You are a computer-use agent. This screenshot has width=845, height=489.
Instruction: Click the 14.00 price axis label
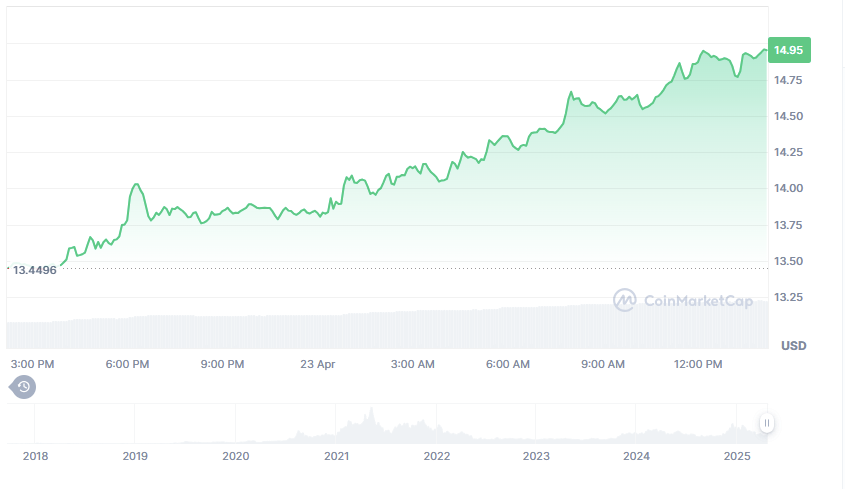(x=788, y=189)
